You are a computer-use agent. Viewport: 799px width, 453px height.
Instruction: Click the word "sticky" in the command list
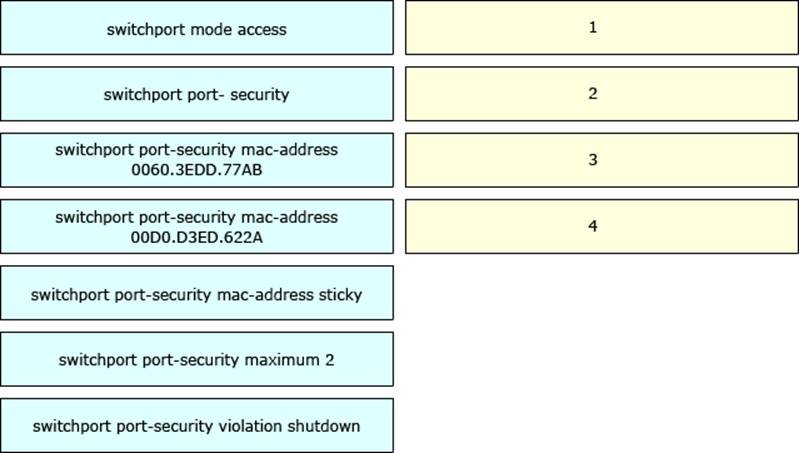pyautogui.click(x=339, y=294)
